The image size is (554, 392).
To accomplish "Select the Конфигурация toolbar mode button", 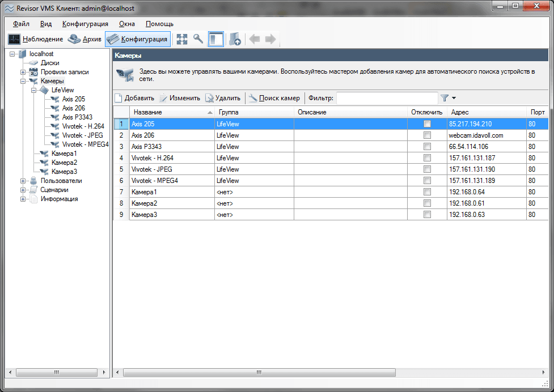I will click(138, 39).
